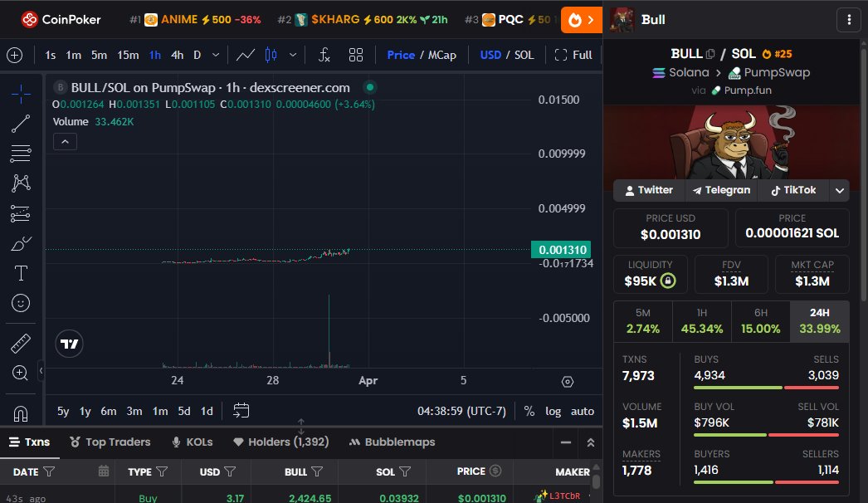
Task: Open the PumpSwap DEX link
Action: (x=769, y=72)
